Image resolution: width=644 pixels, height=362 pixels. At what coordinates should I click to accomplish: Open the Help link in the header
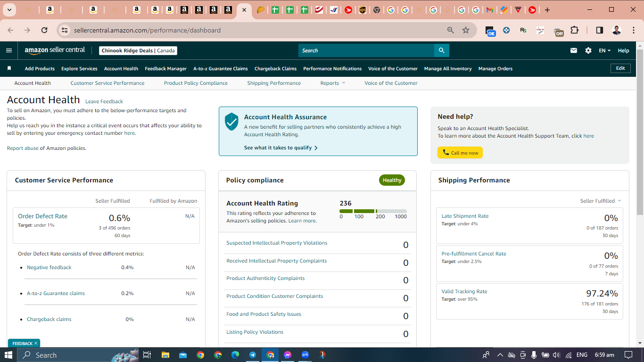623,50
